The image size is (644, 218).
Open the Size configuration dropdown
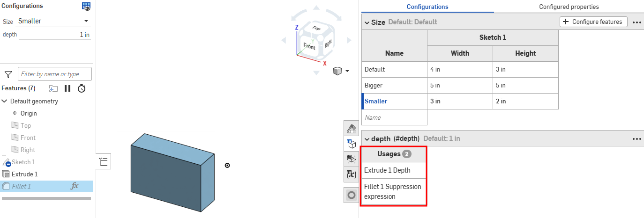click(86, 21)
